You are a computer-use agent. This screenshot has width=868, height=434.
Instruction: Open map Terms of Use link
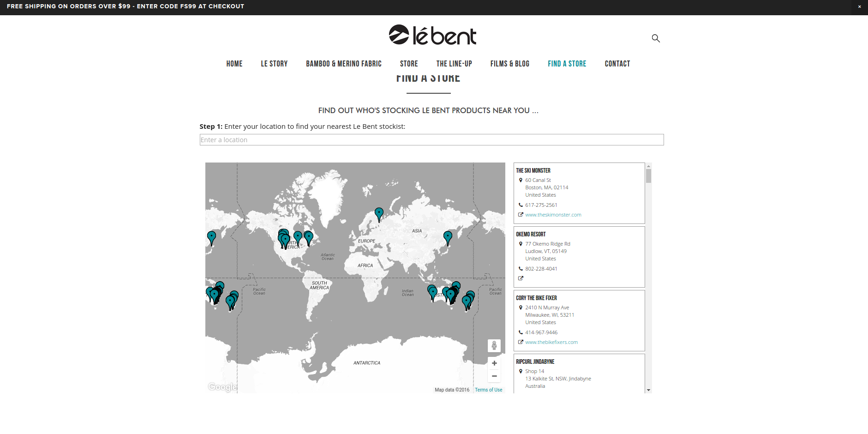(488, 390)
